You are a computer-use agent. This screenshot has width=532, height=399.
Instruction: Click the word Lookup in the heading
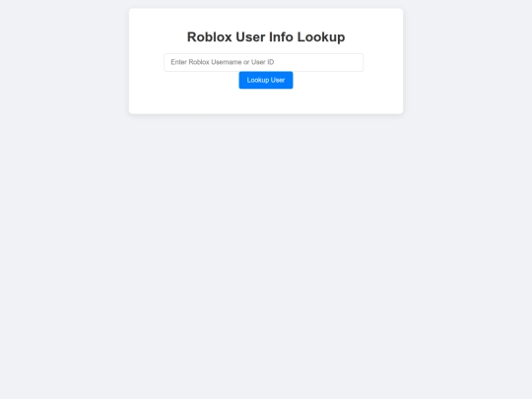321,37
